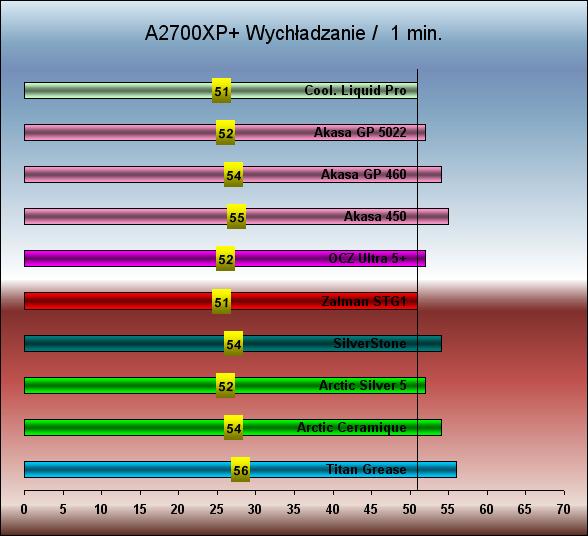Select the Akasa 450 bar label
Image resolution: width=588 pixels, height=536 pixels.
pos(375,216)
